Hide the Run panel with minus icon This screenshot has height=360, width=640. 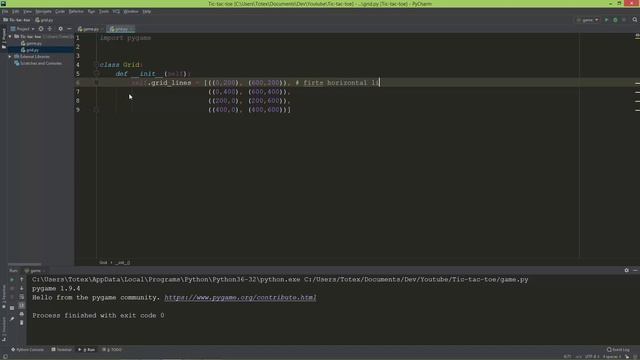[x=636, y=270]
